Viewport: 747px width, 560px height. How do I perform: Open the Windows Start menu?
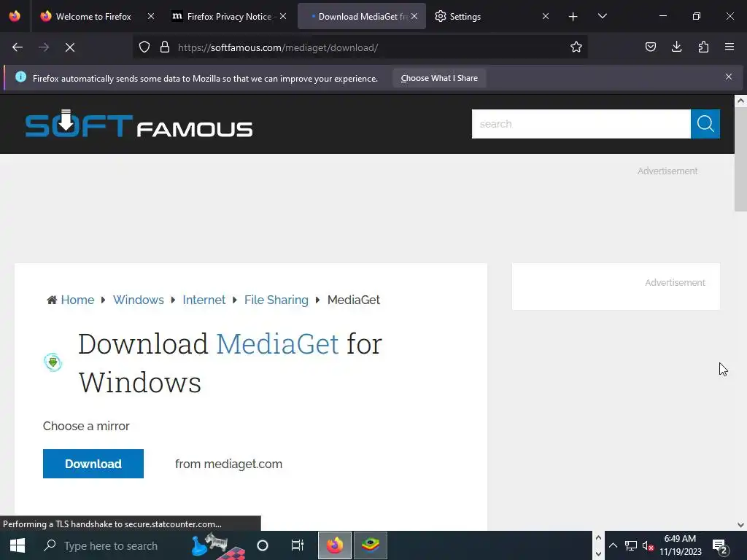tap(18, 545)
